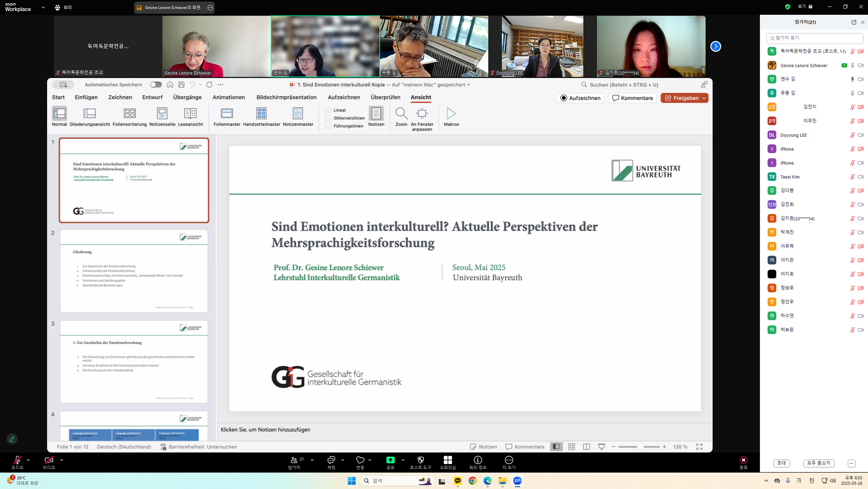This screenshot has height=489, width=868.
Task: Open host tools (호스트 도구)
Action: pyautogui.click(x=420, y=462)
